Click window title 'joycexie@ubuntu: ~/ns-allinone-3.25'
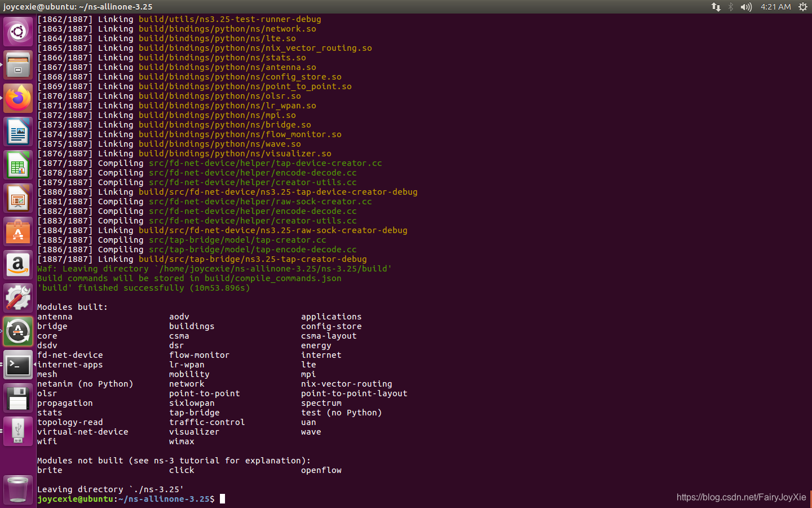Image resolution: width=812 pixels, height=508 pixels. click(x=78, y=7)
